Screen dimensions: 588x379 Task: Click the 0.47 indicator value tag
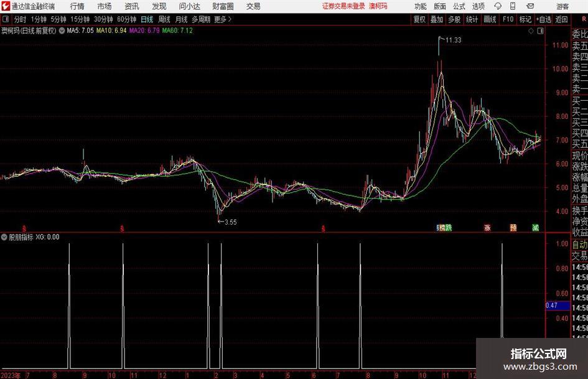558,306
